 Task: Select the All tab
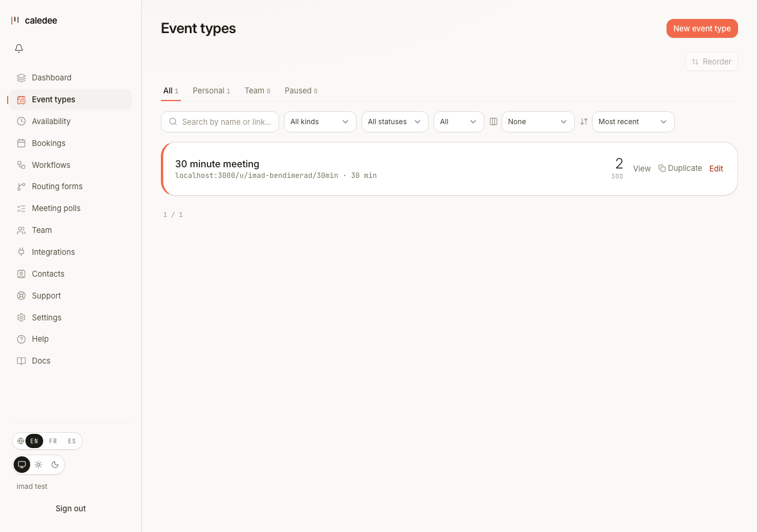171,90
